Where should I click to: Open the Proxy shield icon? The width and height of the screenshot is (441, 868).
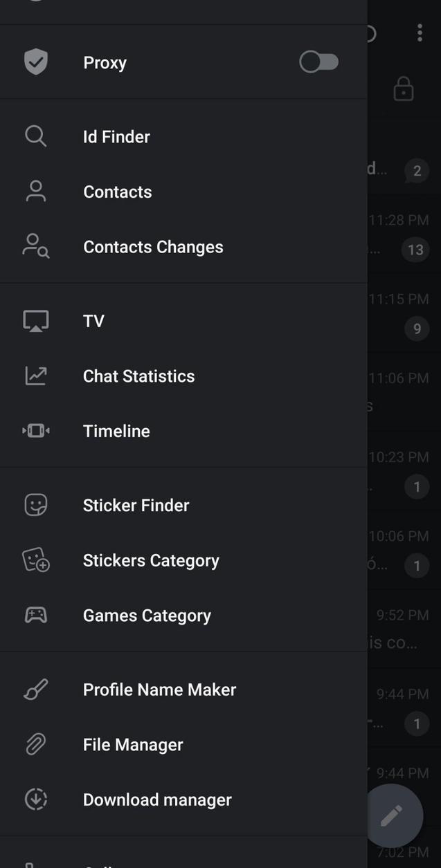(x=35, y=62)
